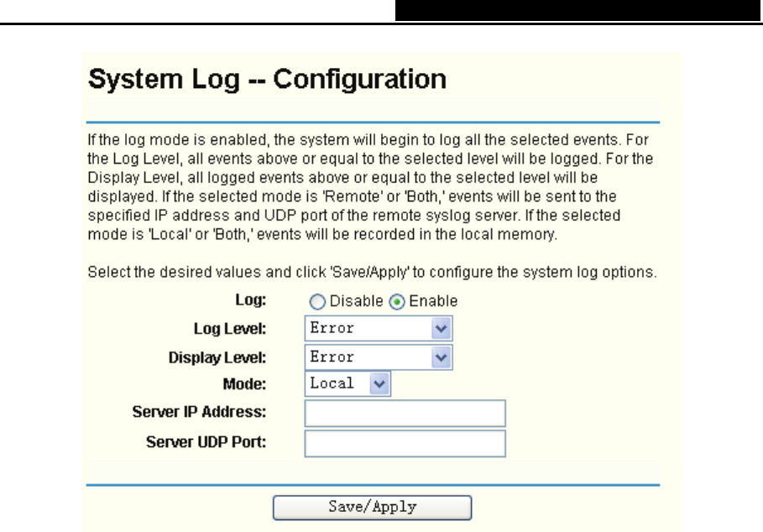Open the Display Level dropdown
763x532 pixels.
379,357
